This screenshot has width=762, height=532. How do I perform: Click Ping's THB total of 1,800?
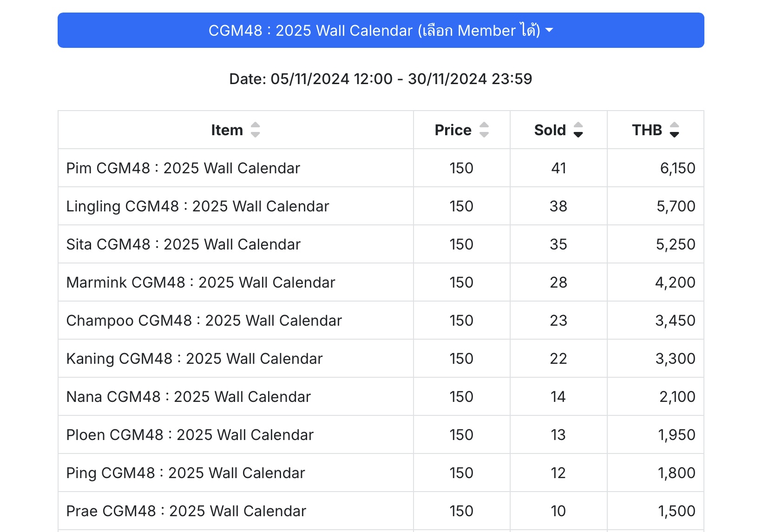click(677, 473)
